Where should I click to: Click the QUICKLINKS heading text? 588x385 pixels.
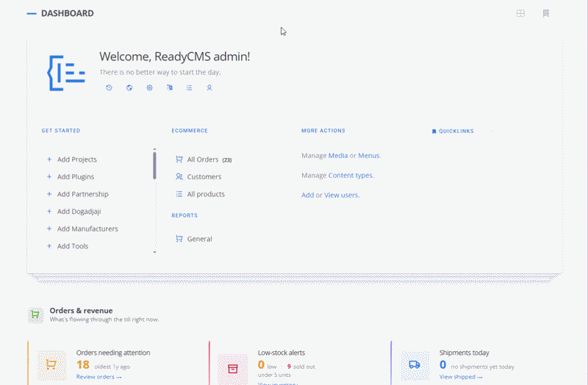456,132
